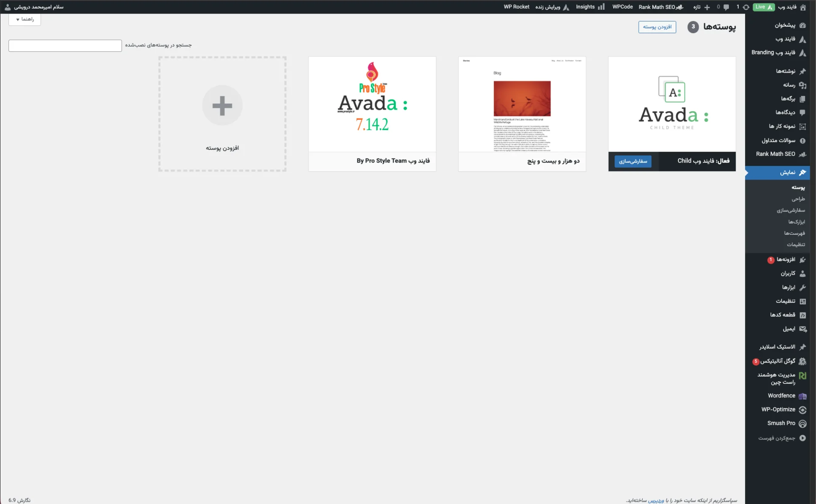
Task: Click the theme count badge 3
Action: (x=693, y=27)
